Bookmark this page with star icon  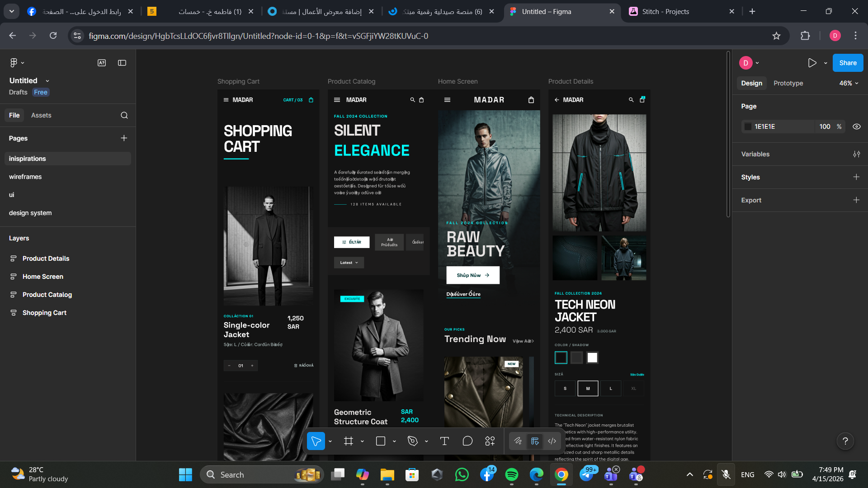tap(776, 36)
